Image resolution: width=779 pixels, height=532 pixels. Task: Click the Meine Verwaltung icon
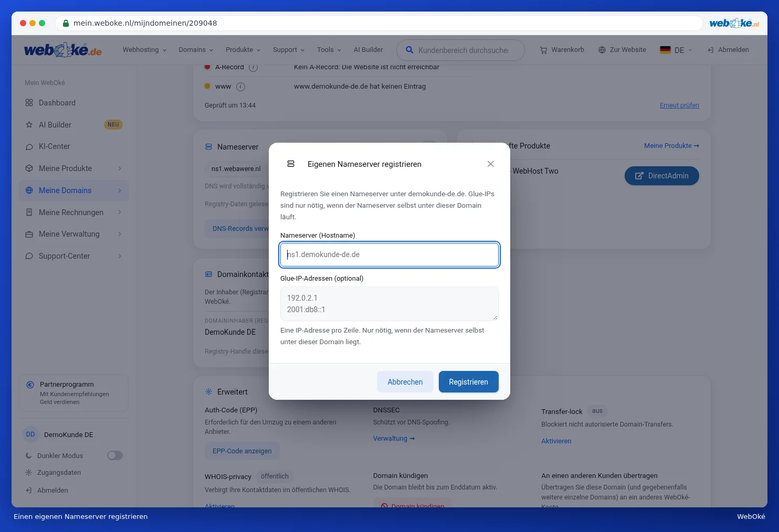click(29, 234)
